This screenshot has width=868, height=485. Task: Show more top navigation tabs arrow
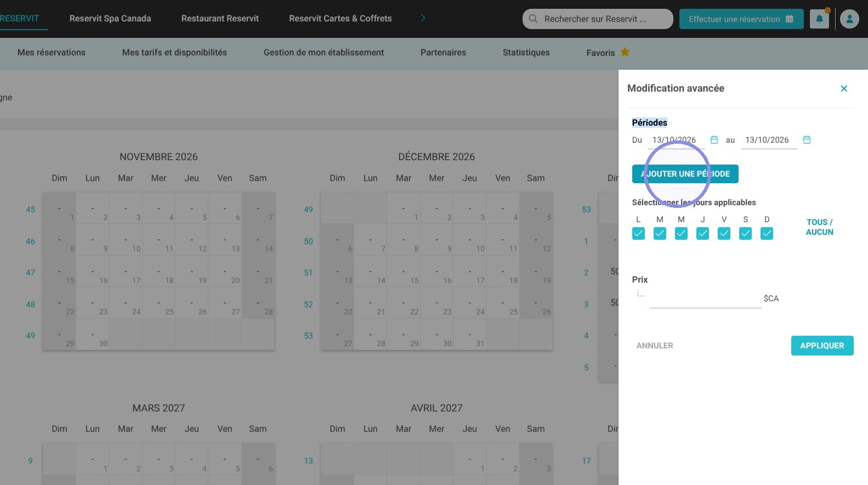[423, 18]
